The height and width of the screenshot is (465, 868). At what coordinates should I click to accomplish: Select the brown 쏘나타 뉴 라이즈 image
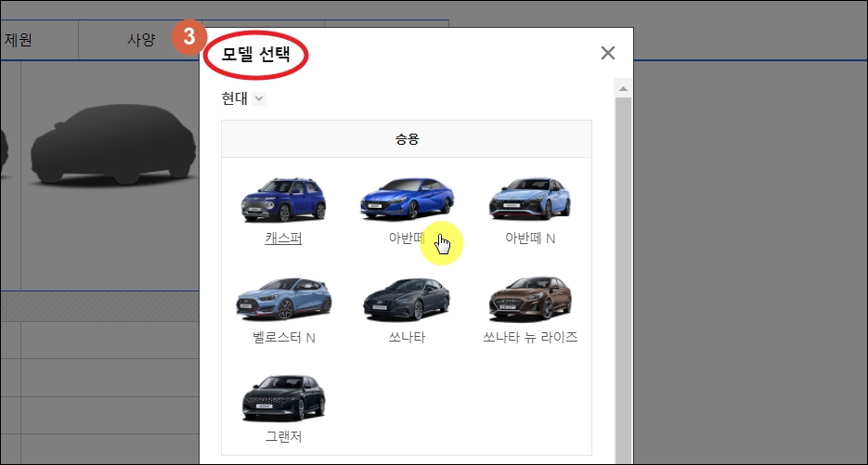(x=530, y=299)
